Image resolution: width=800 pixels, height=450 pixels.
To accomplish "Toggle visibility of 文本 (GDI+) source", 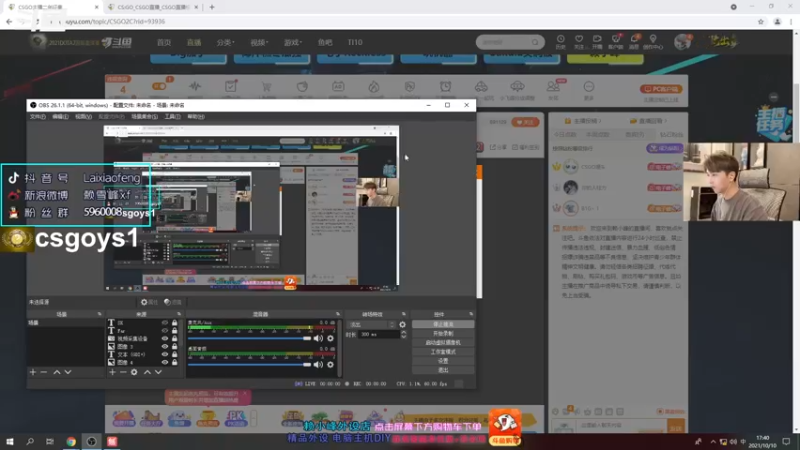I will pos(165,354).
